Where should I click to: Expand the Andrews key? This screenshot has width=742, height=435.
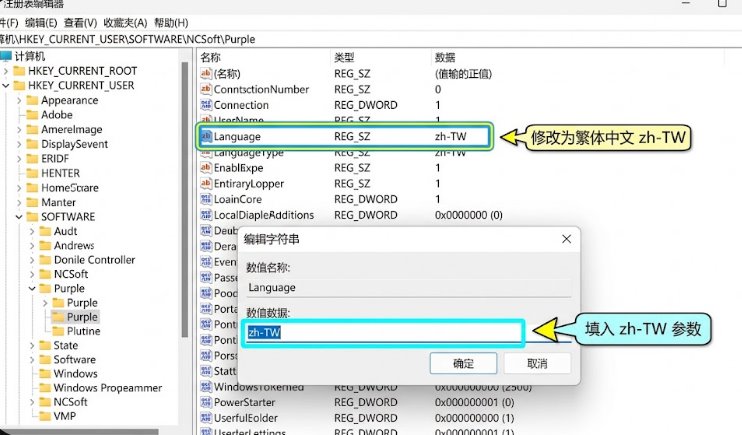(32, 246)
